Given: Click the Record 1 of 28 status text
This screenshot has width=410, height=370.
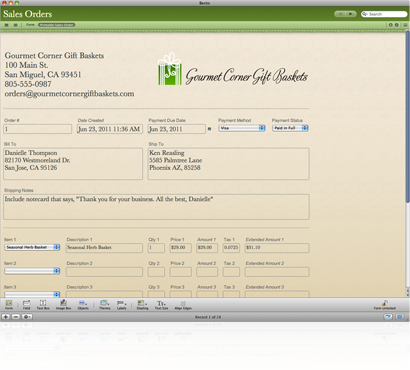Looking at the screenshot, I should tap(208, 317).
